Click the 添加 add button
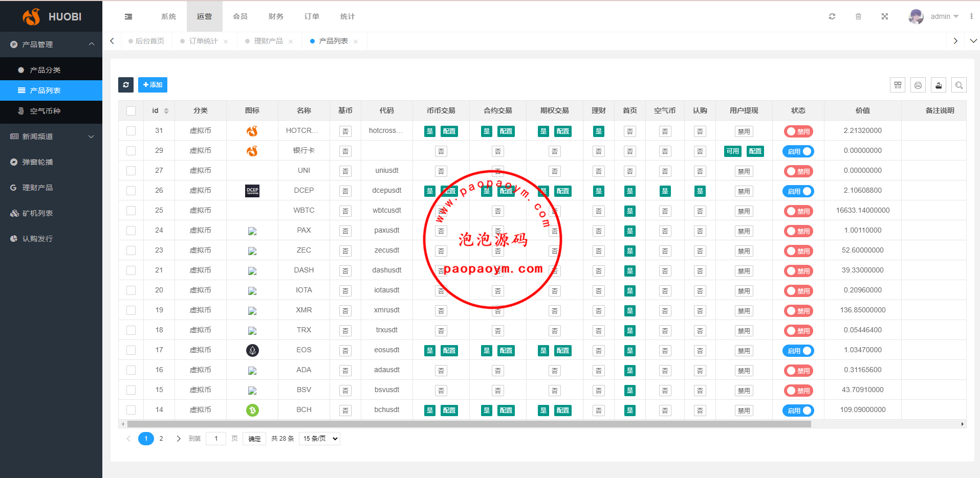The height and width of the screenshot is (478, 980). (x=153, y=85)
